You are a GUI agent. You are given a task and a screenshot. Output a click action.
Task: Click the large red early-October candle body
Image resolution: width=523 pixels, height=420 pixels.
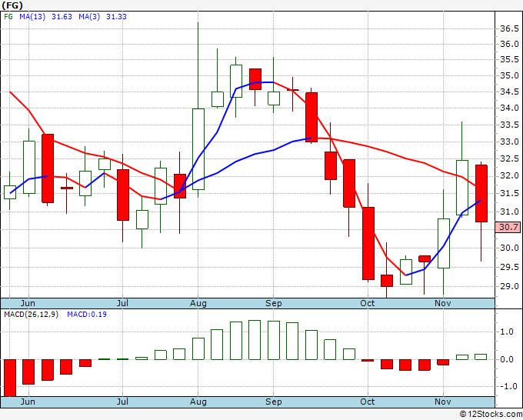(368, 243)
